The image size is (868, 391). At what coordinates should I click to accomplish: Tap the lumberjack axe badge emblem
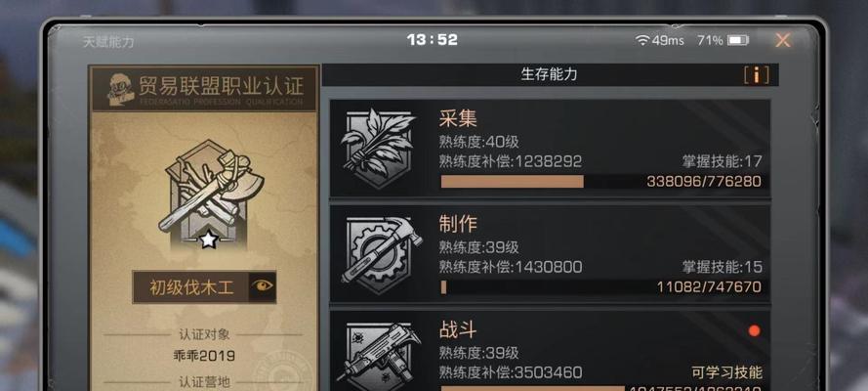pyautogui.click(x=210, y=193)
